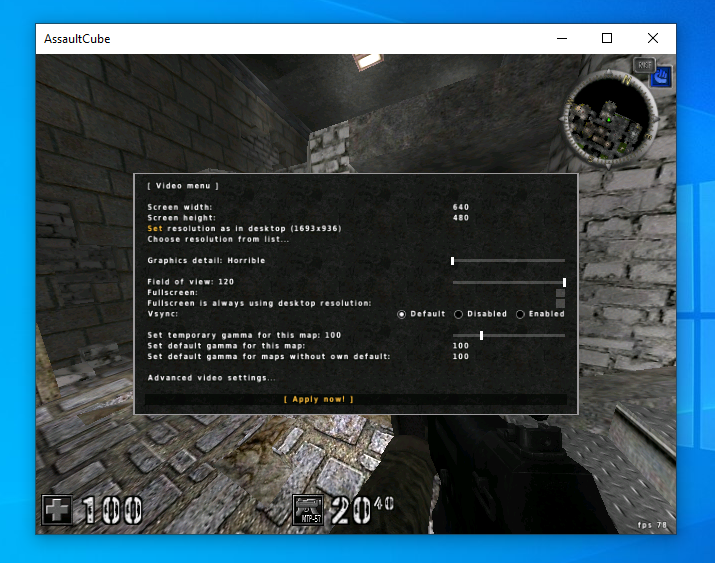This screenshot has width=715, height=563.
Task: Select the Vsync Default radio button
Action: tap(402, 314)
